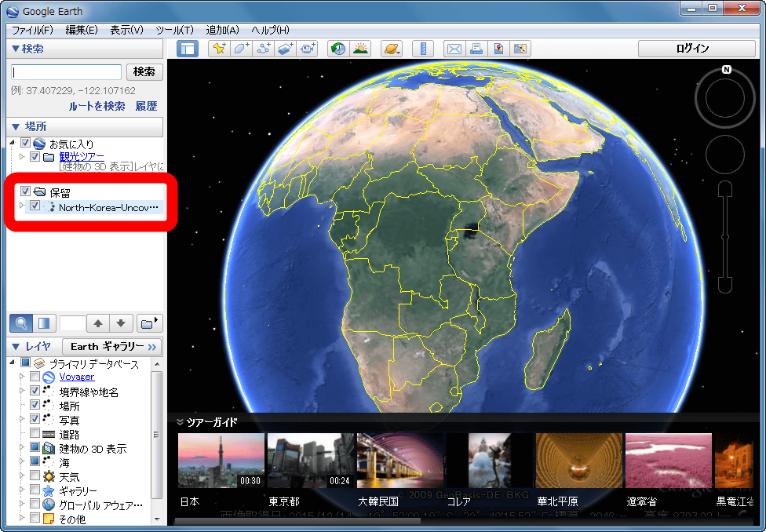The image size is (766, 532).
Task: Click the Voyager layer icon
Action: point(49,377)
